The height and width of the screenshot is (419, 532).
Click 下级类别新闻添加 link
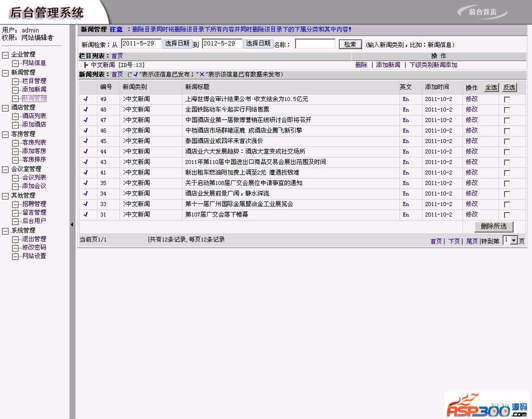point(433,65)
